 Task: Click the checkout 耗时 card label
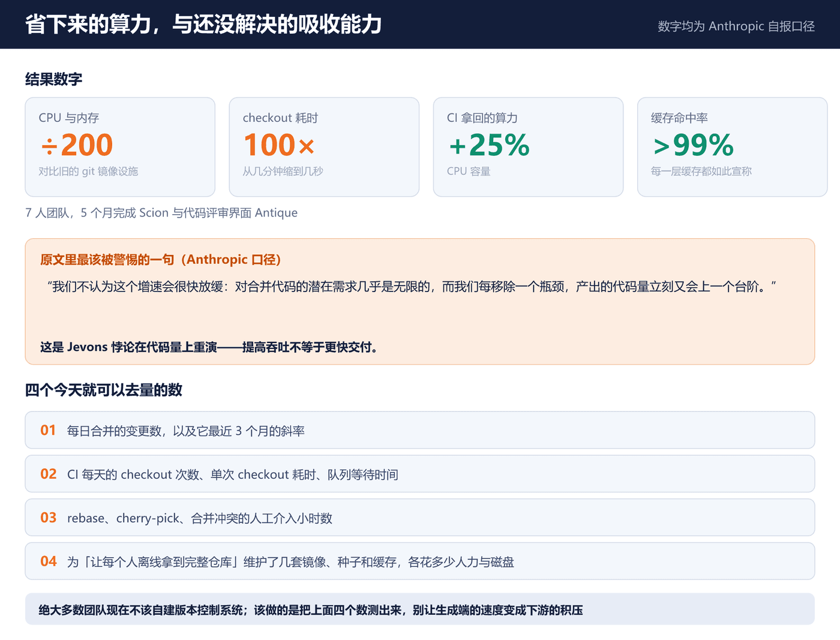(x=280, y=118)
